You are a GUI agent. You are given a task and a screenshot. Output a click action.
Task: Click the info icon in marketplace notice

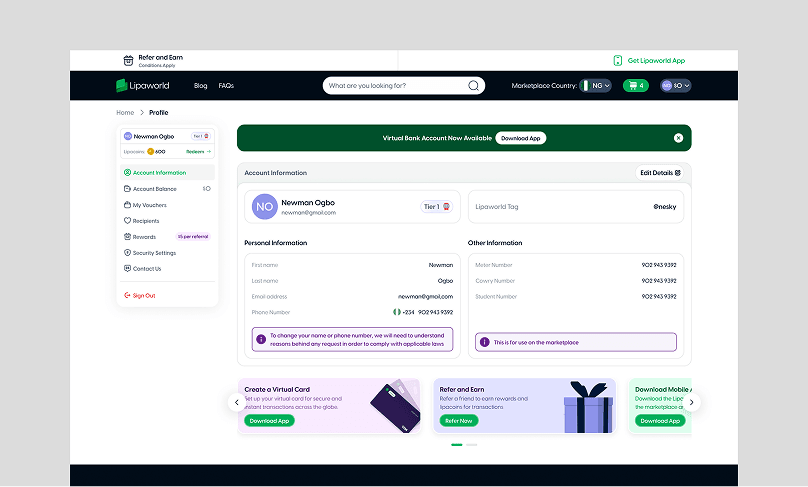point(484,342)
